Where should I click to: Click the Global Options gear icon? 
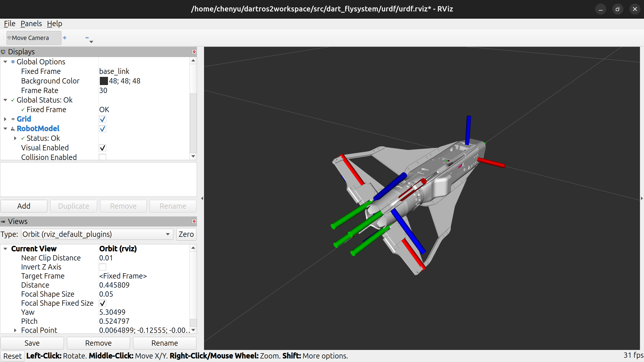(13, 62)
